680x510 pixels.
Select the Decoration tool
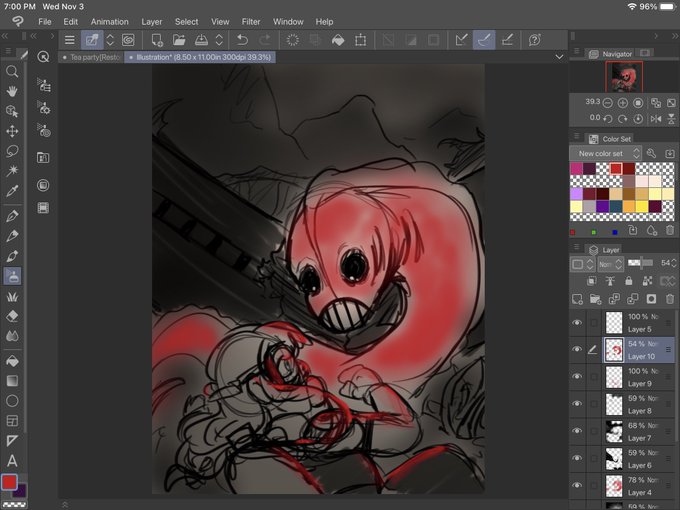pos(12,297)
